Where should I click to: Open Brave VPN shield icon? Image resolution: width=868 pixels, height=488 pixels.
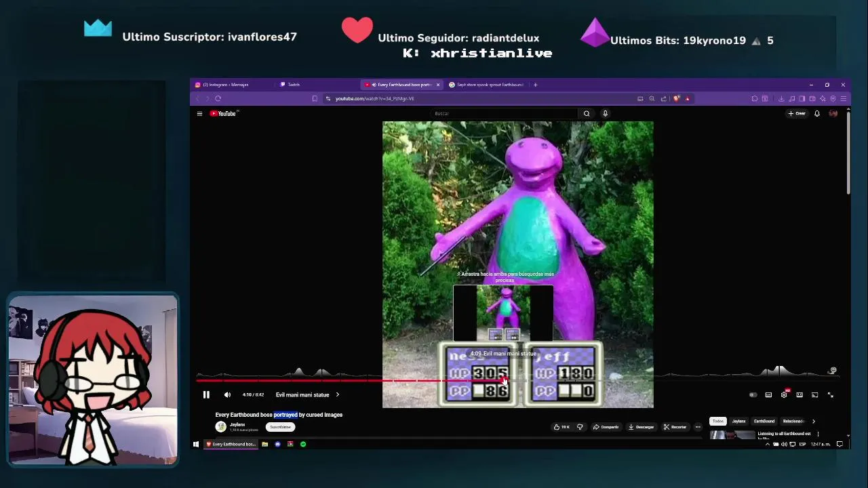tap(833, 98)
